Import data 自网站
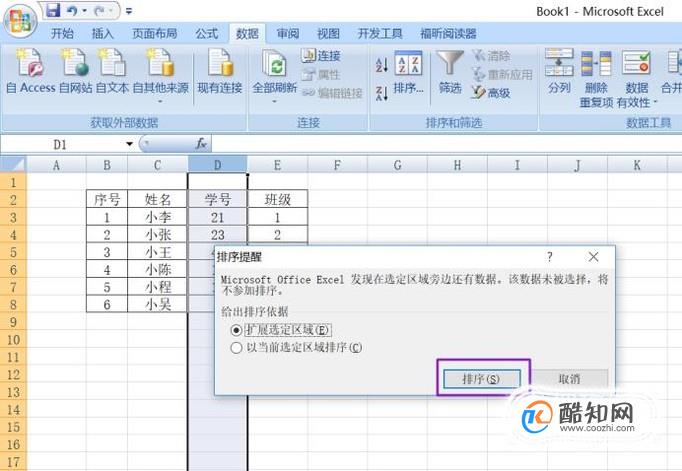682x471 pixels. point(75,72)
